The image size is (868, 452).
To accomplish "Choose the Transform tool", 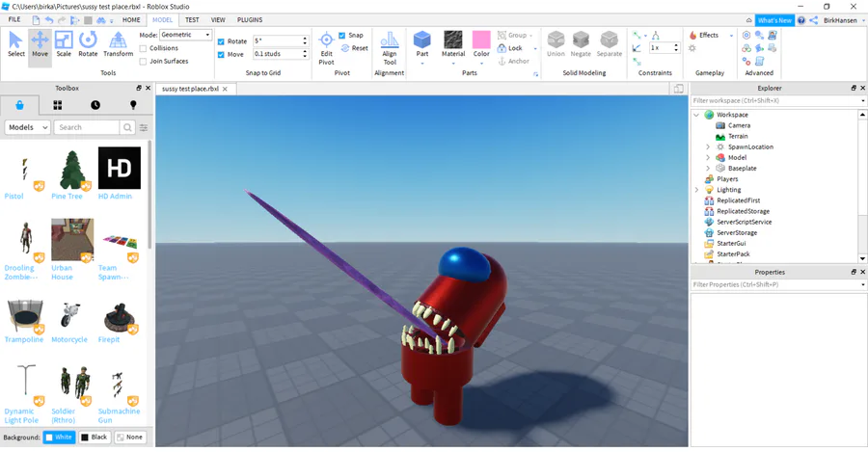I will 118,44.
